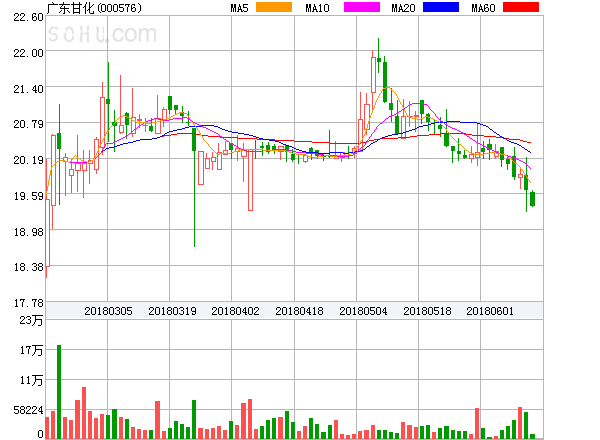Click the blue MA20 legend swatch

click(441, 7)
